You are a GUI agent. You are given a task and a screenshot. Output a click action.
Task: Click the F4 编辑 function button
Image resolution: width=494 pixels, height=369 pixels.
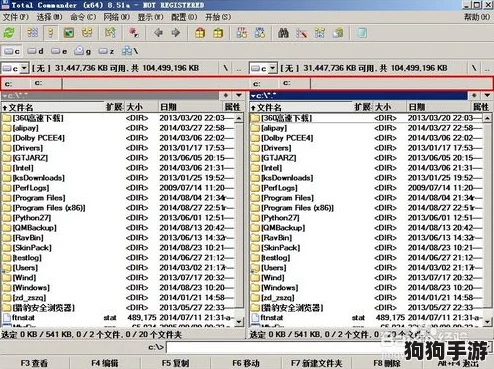coord(105,363)
